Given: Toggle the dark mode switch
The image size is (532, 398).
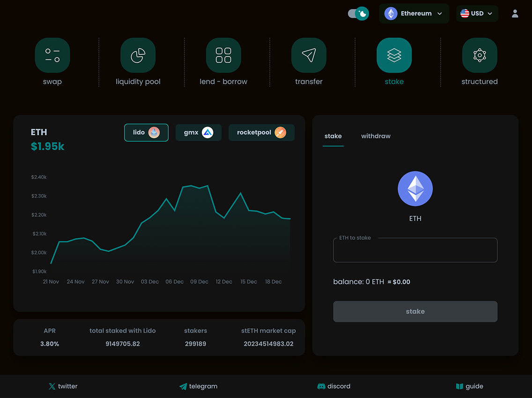Looking at the screenshot, I should tap(358, 14).
